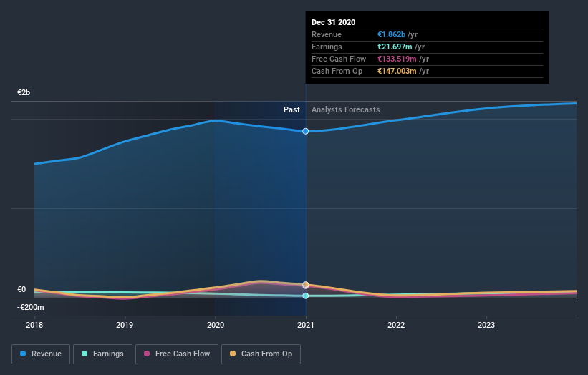
Task: Click the 2020 x-axis label
Action: [x=216, y=325]
